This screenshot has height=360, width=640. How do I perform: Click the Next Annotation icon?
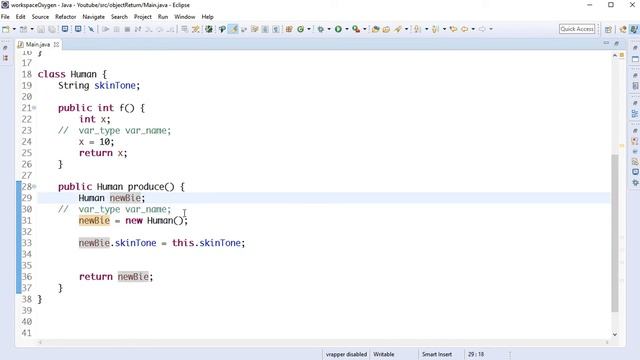point(417,29)
